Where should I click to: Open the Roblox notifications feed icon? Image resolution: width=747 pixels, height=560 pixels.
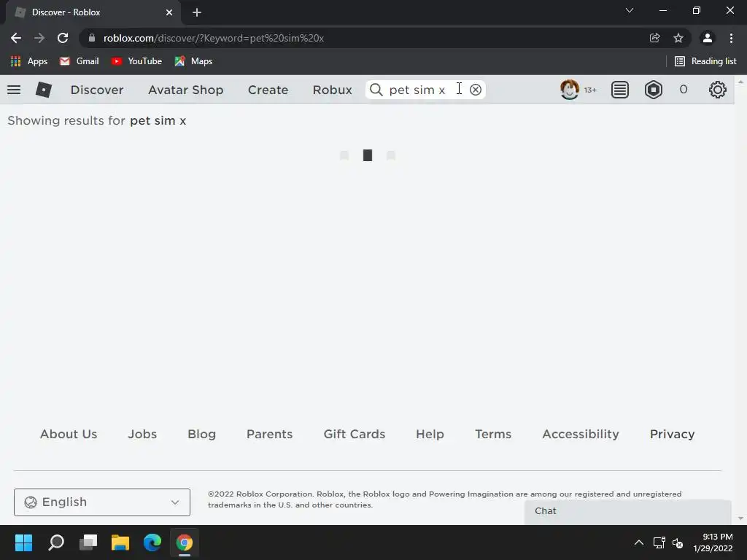click(620, 90)
